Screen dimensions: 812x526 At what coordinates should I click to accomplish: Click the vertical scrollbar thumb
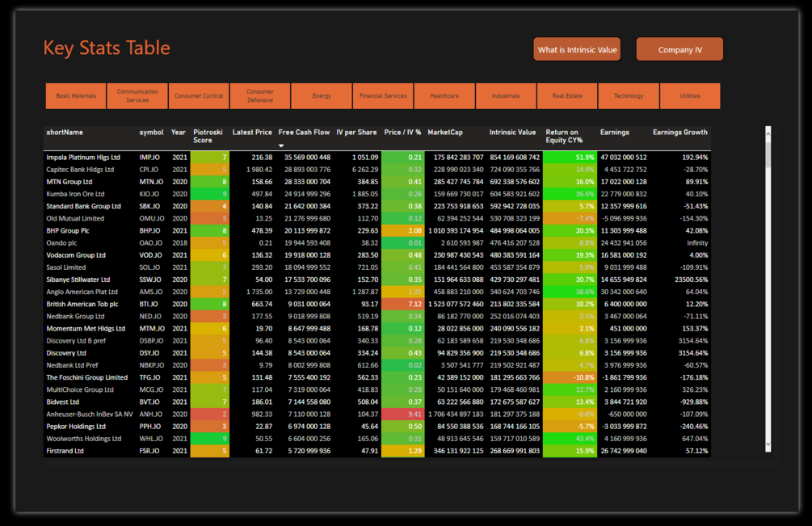(x=768, y=154)
